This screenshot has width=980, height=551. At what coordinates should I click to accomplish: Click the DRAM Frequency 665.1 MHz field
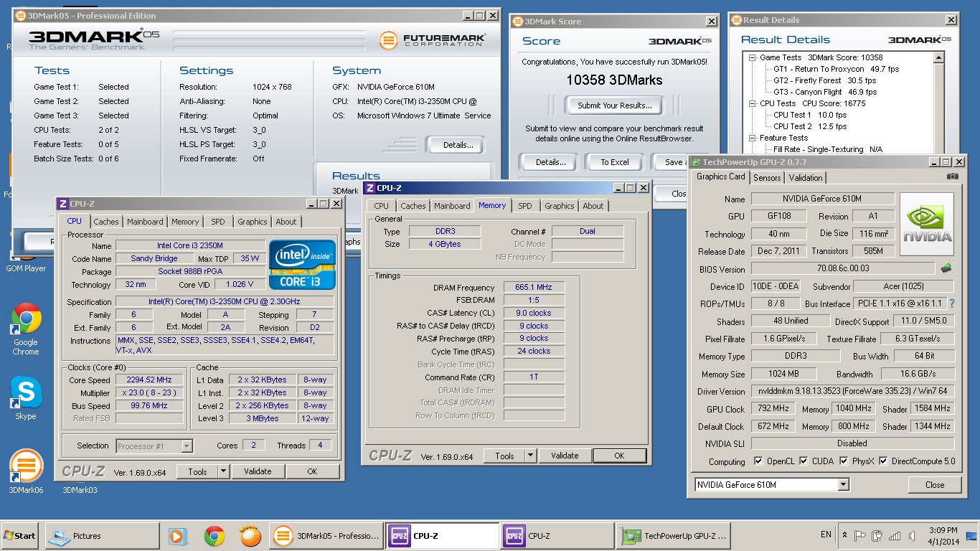[x=534, y=287]
